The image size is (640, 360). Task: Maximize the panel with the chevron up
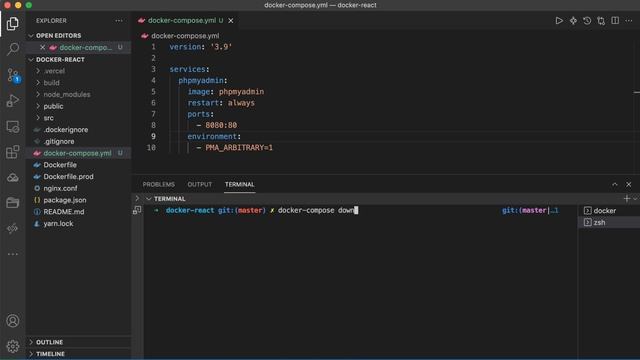point(615,184)
